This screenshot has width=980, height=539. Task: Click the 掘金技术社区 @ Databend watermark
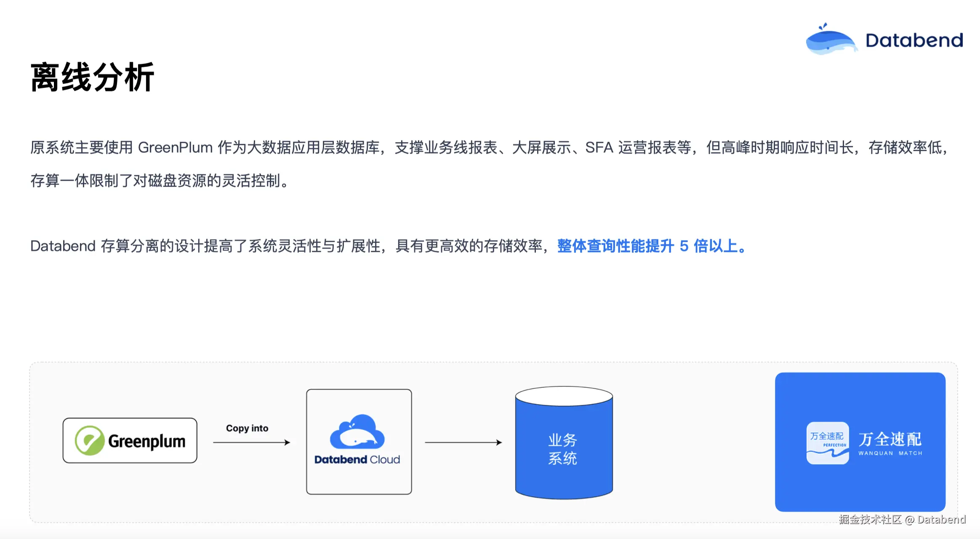coord(902,520)
